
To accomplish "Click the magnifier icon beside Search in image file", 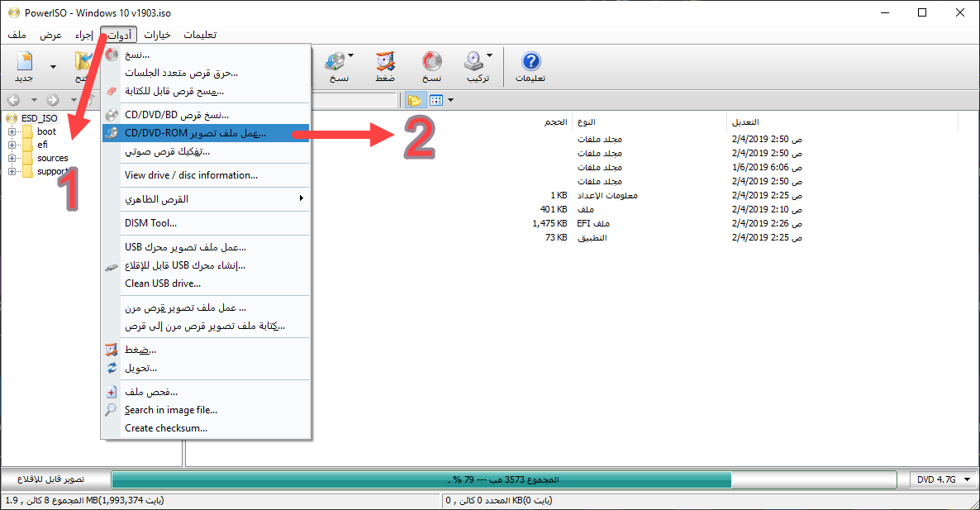I will pos(112,410).
